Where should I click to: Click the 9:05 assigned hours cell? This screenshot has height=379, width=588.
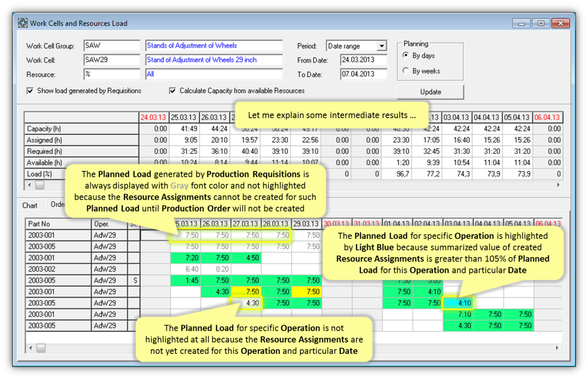[184, 140]
